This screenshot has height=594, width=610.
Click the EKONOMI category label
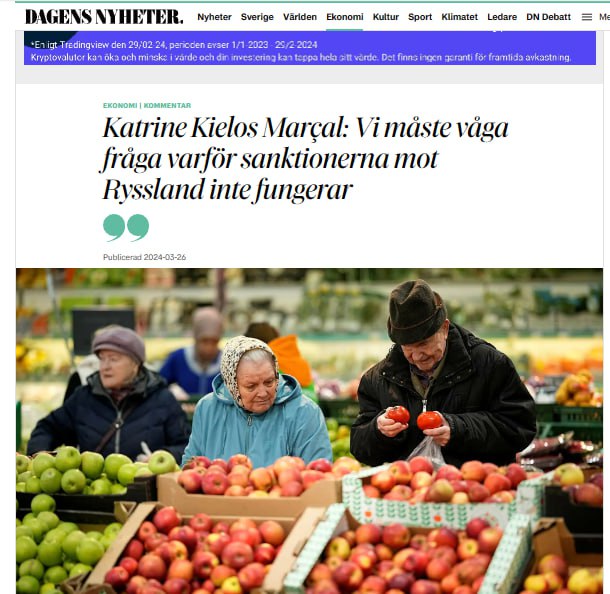click(x=120, y=105)
